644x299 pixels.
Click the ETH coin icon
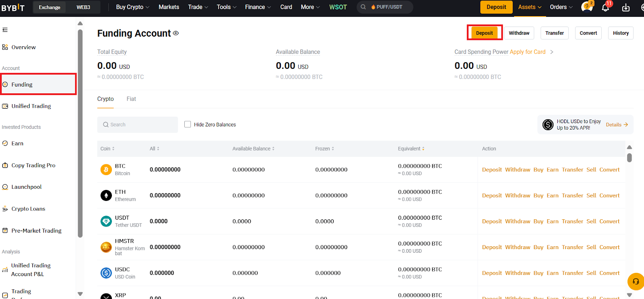tap(106, 195)
